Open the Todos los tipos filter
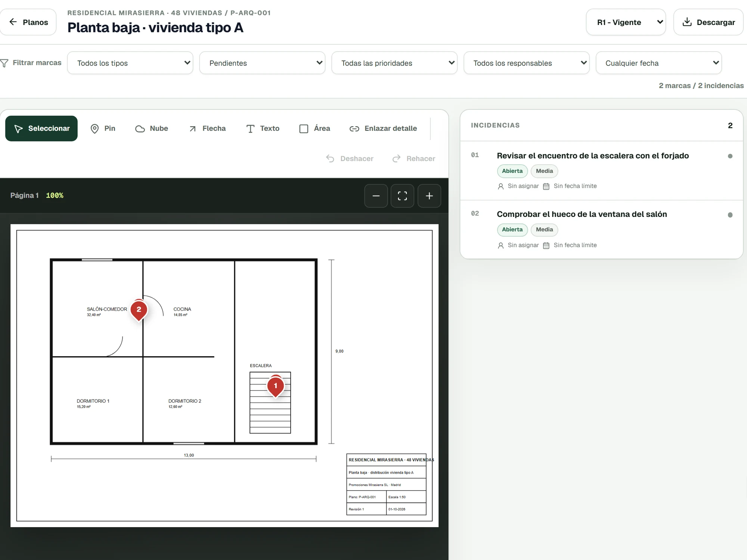This screenshot has height=560, width=747. click(130, 63)
